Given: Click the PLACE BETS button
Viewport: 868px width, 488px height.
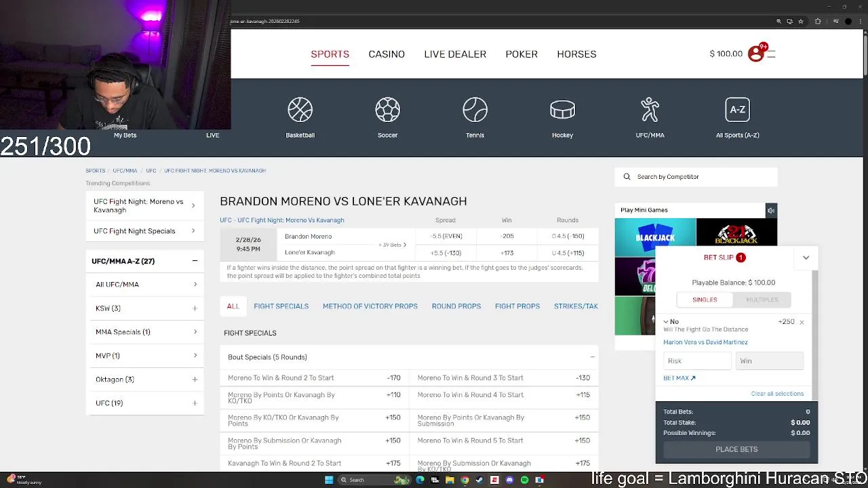Looking at the screenshot, I should [x=736, y=449].
